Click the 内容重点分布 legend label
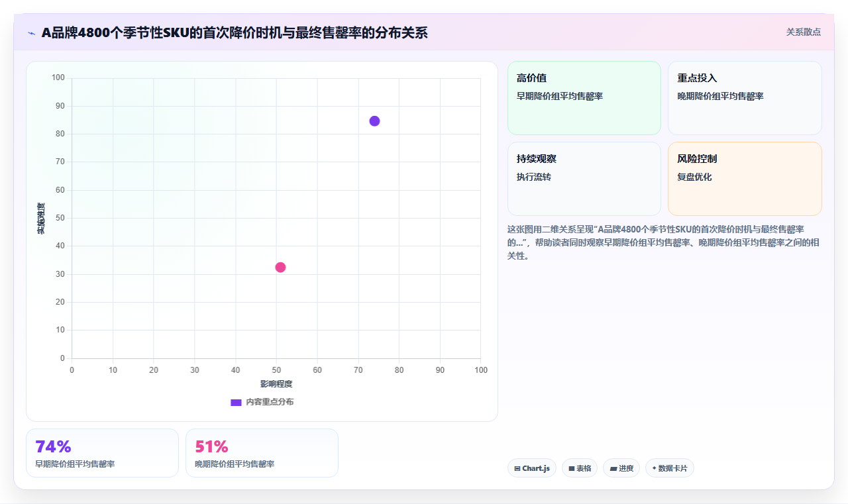Viewport: 848px width, 504px height. click(270, 402)
